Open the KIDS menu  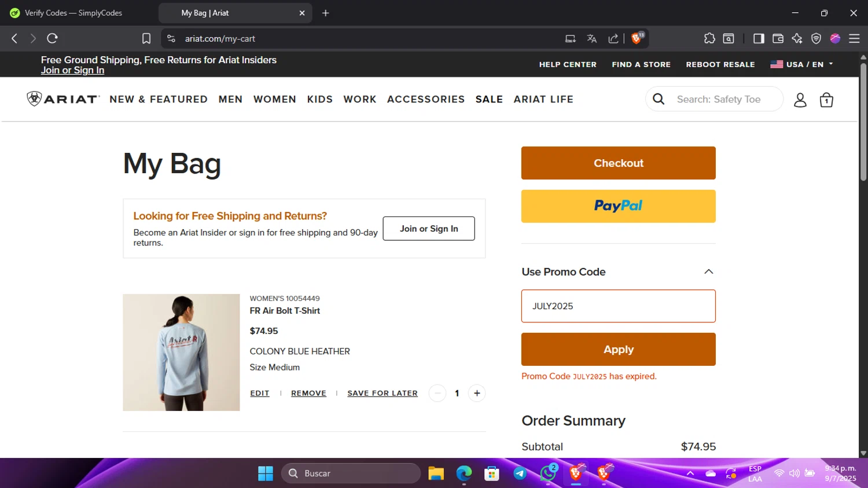pyautogui.click(x=320, y=100)
